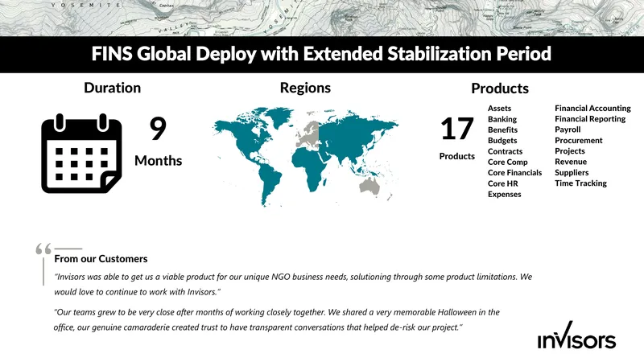The width and height of the screenshot is (644, 362).
Task: Click 'Financial Accounting' in the product list
Action: point(592,109)
